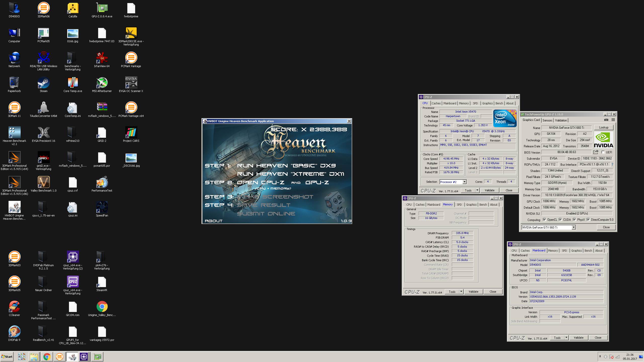Viewport: 644px width, 362px height.
Task: Launch the SpeedFan desktop icon
Action: pyautogui.click(x=102, y=209)
